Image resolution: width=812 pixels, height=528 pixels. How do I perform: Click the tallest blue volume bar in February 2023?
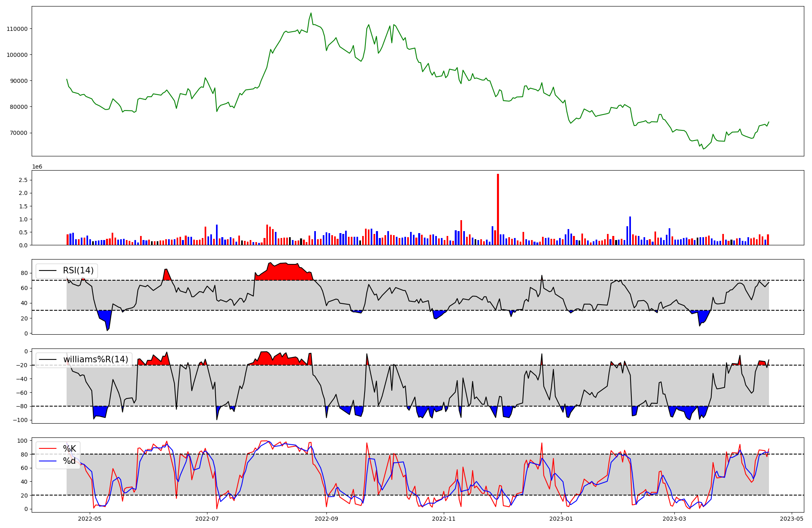tap(630, 230)
